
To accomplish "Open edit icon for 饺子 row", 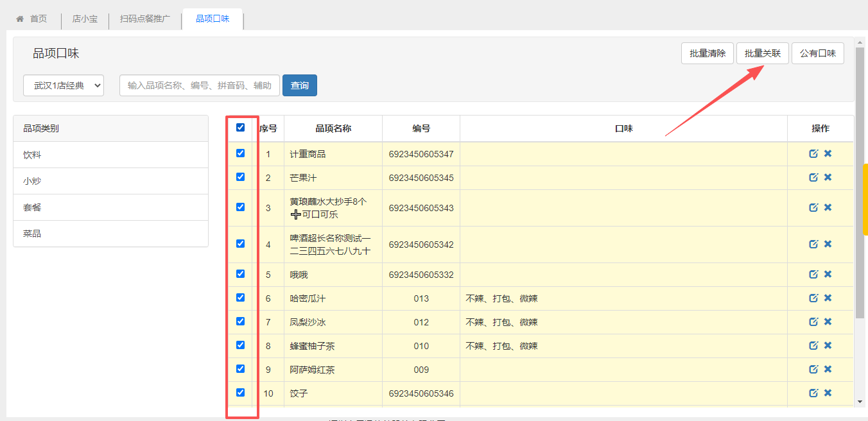I will pyautogui.click(x=813, y=393).
